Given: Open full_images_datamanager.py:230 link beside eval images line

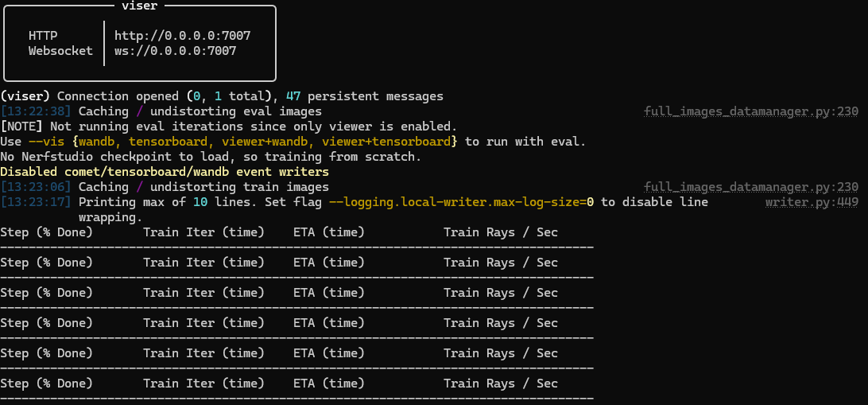Looking at the screenshot, I should point(751,111).
